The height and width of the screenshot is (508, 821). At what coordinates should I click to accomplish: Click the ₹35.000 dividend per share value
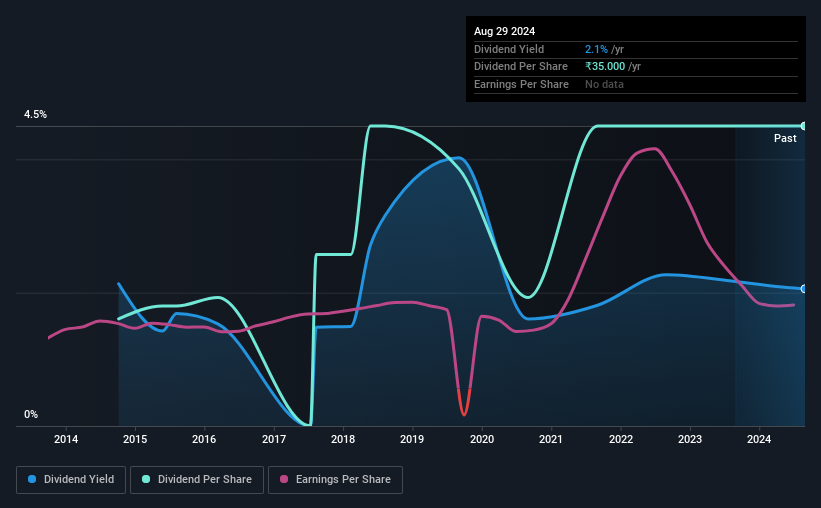click(x=605, y=67)
